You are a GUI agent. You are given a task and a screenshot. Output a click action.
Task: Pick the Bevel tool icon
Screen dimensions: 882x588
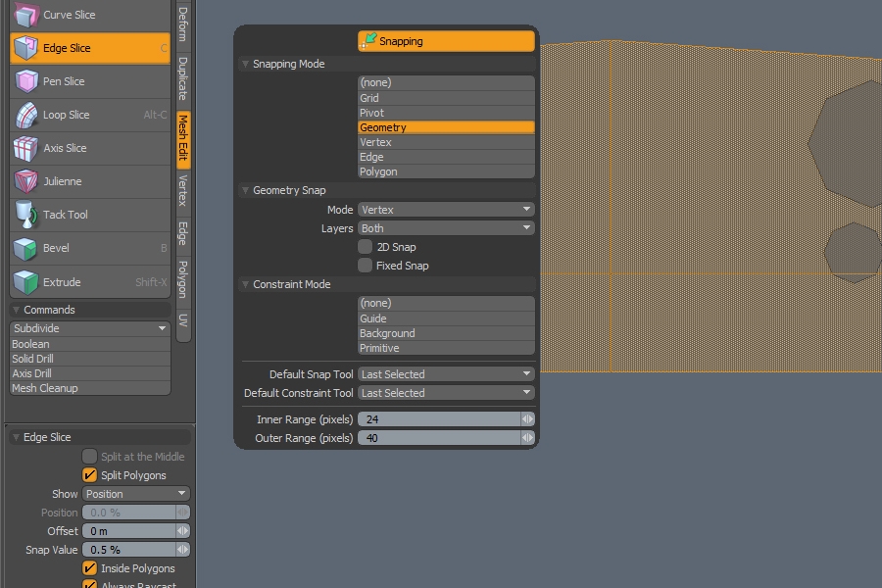(x=25, y=248)
